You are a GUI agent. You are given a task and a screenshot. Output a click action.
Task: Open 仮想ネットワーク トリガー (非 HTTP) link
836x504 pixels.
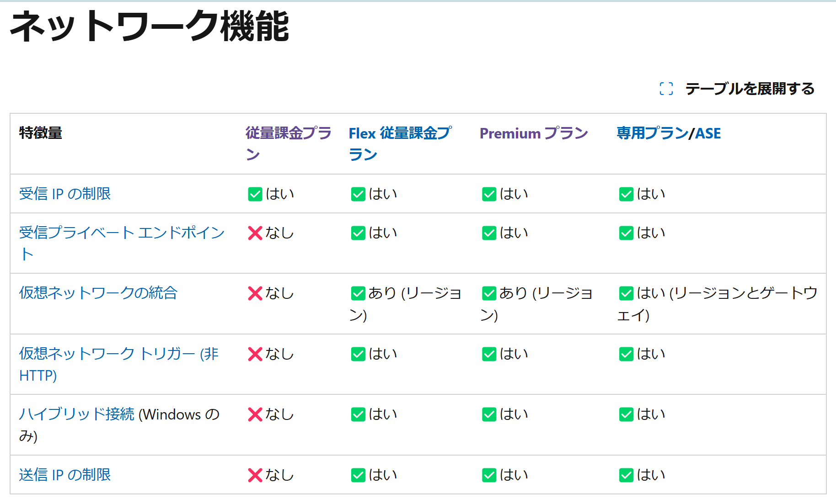click(x=118, y=354)
